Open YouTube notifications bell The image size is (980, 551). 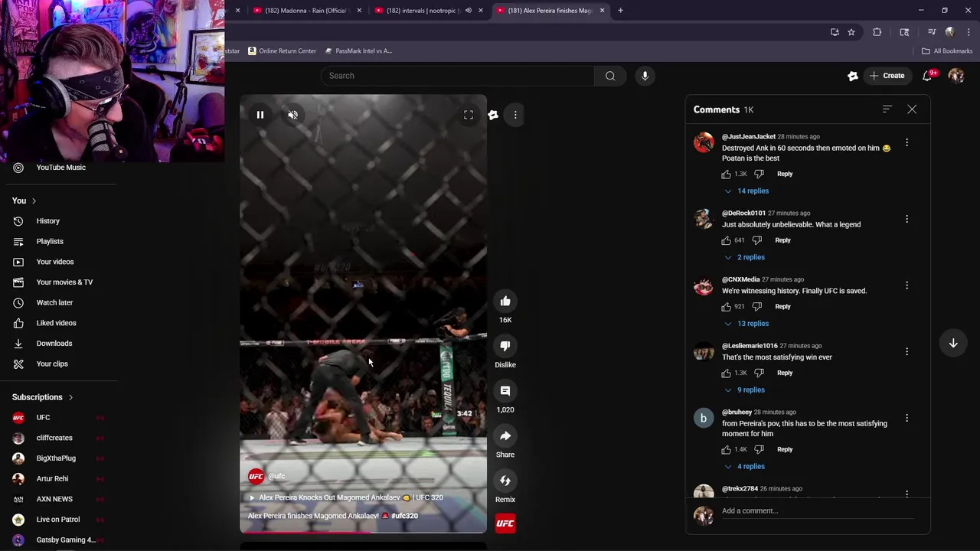pyautogui.click(x=928, y=76)
